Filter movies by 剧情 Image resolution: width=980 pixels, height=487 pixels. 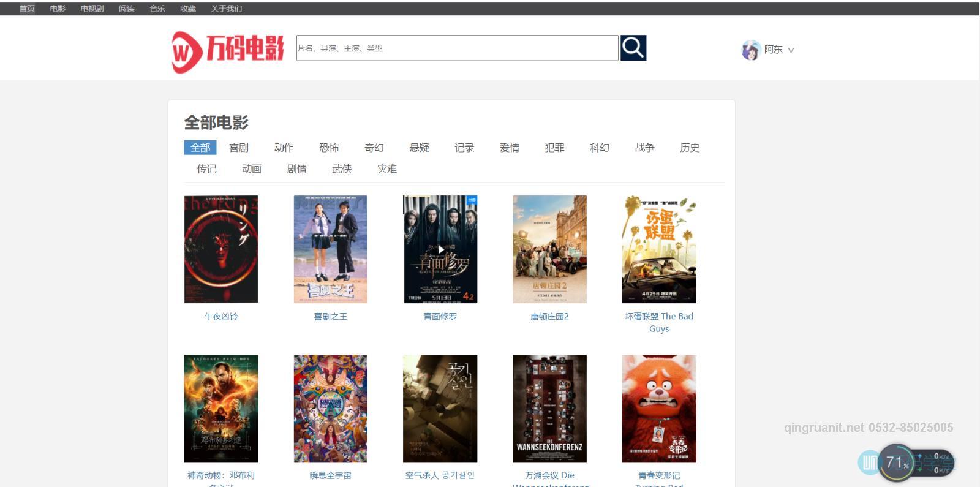click(296, 169)
